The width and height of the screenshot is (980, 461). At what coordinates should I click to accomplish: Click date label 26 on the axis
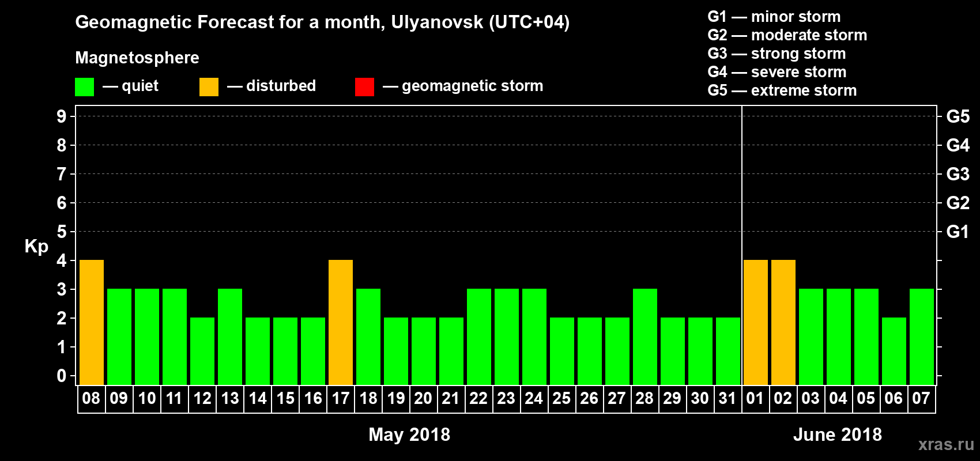click(589, 398)
